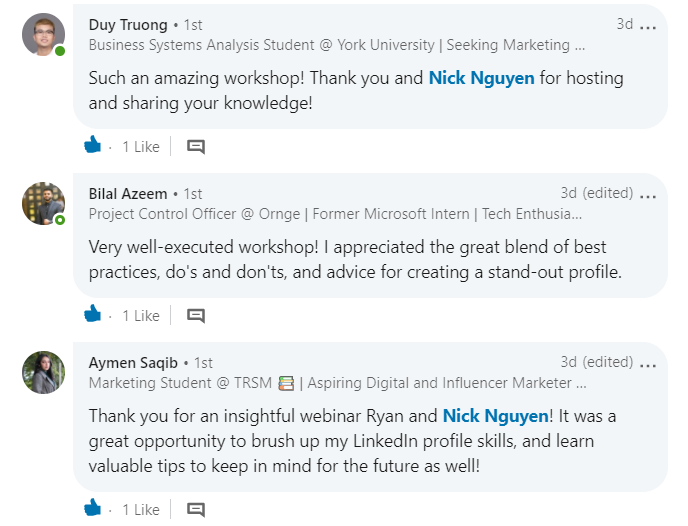Open the Duy Truong name link
Viewport: 688px width, 526px height.
[x=128, y=25]
